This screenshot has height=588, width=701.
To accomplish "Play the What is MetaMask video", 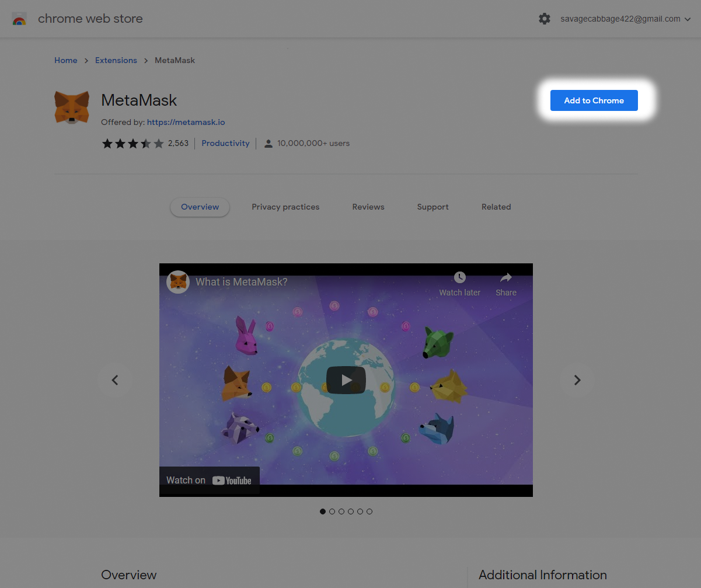I will pyautogui.click(x=346, y=380).
